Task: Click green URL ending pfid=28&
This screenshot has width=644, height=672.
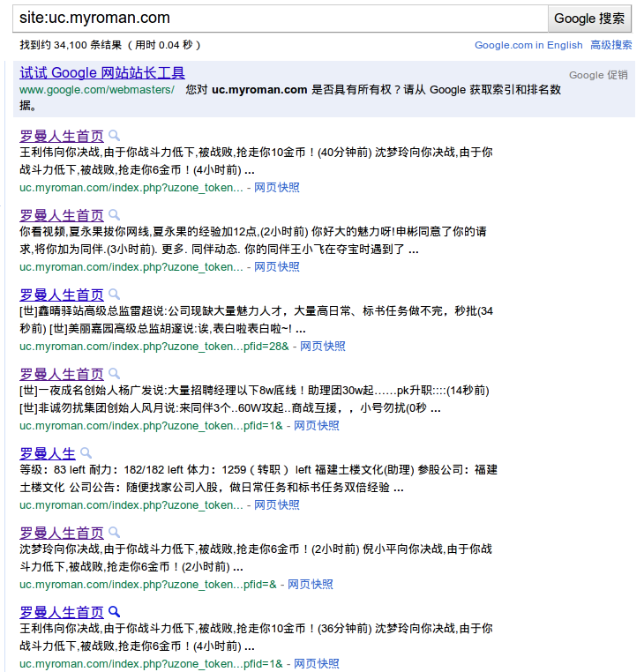Action: coord(154,347)
